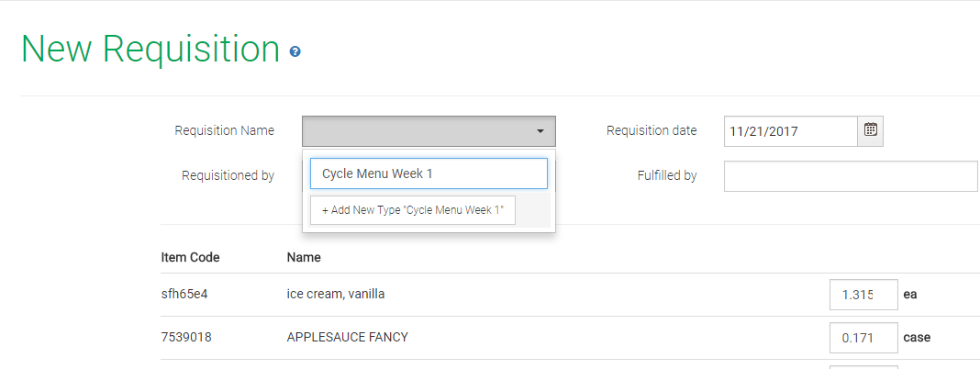The width and height of the screenshot is (980, 369).
Task: Click the empty Requisition Name combo box
Action: [418, 131]
